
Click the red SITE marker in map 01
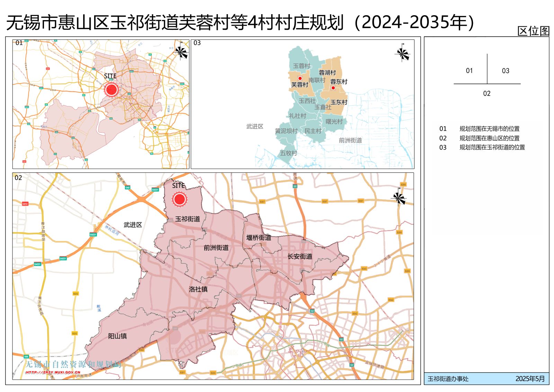click(x=111, y=90)
